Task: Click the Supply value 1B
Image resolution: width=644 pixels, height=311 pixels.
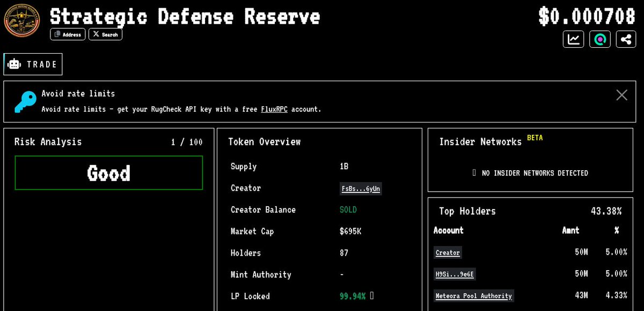Action: click(x=344, y=167)
